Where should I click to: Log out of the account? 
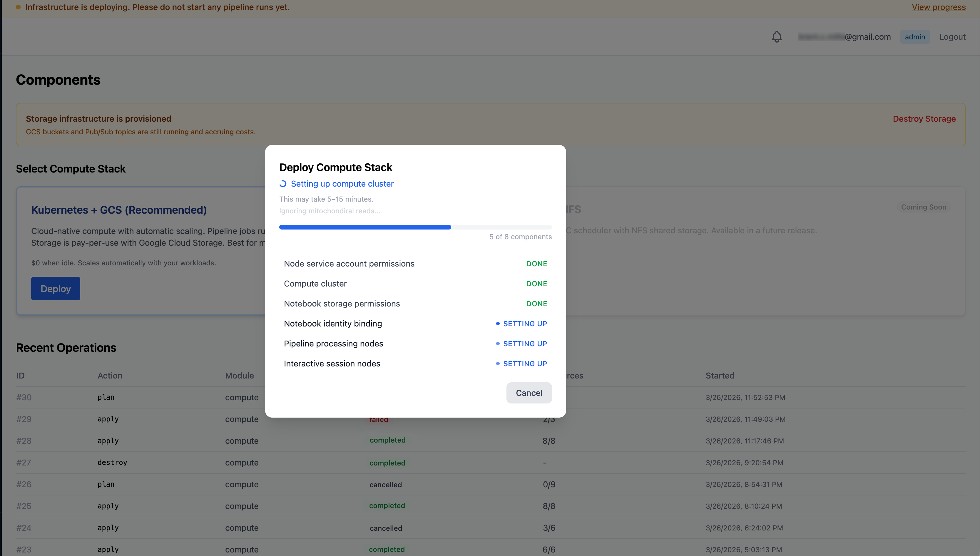[x=952, y=37]
